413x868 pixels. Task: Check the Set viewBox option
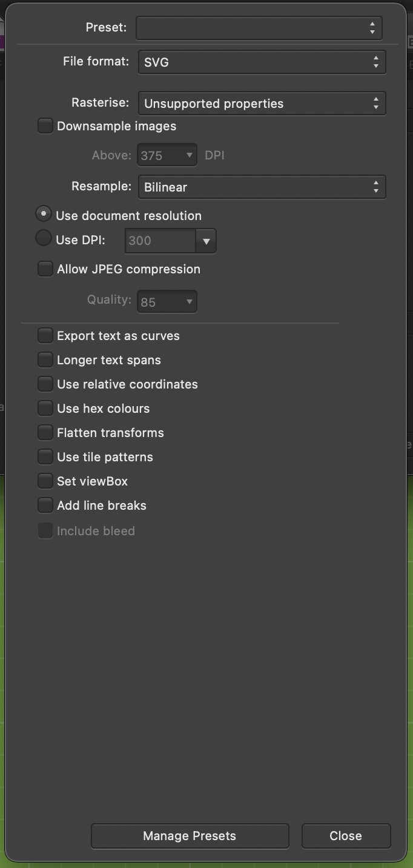tap(45, 481)
